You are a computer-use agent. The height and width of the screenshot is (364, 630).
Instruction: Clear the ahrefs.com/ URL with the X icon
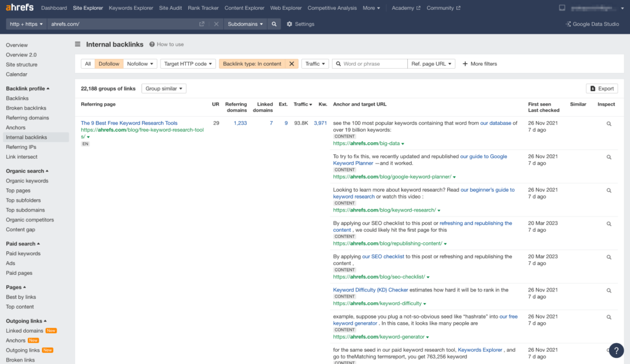(x=216, y=24)
